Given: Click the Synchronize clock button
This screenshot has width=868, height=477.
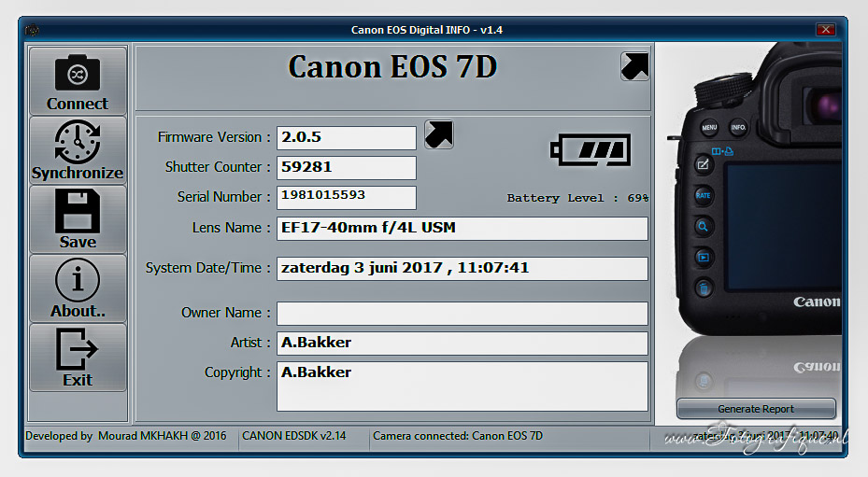Looking at the screenshot, I should (x=78, y=150).
